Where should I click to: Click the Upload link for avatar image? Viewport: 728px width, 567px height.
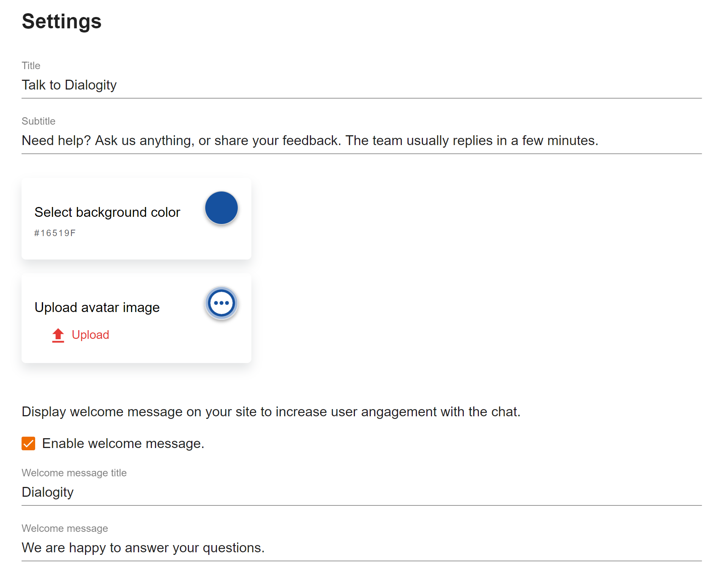coord(90,335)
